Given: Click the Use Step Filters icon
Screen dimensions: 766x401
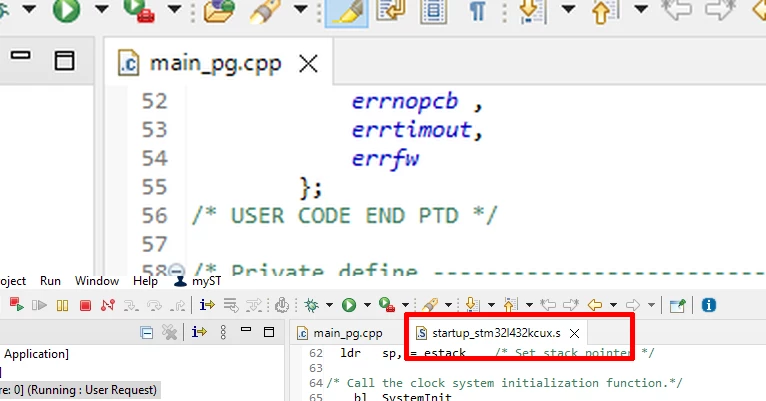Looking at the screenshot, I should tap(254, 305).
